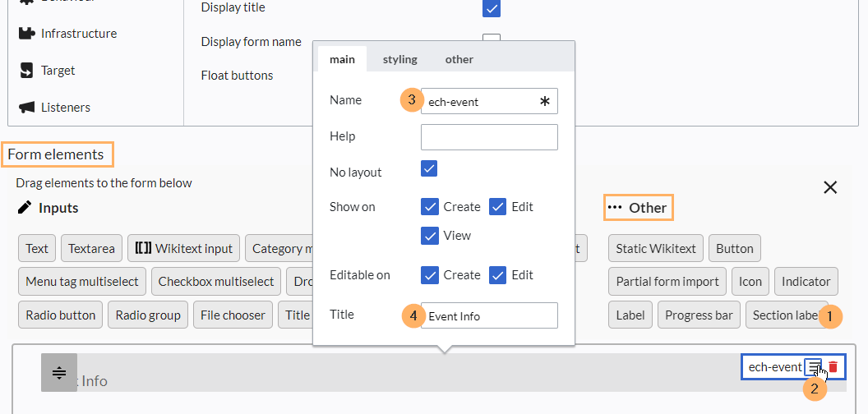Click the Form elements heading

coord(56,154)
